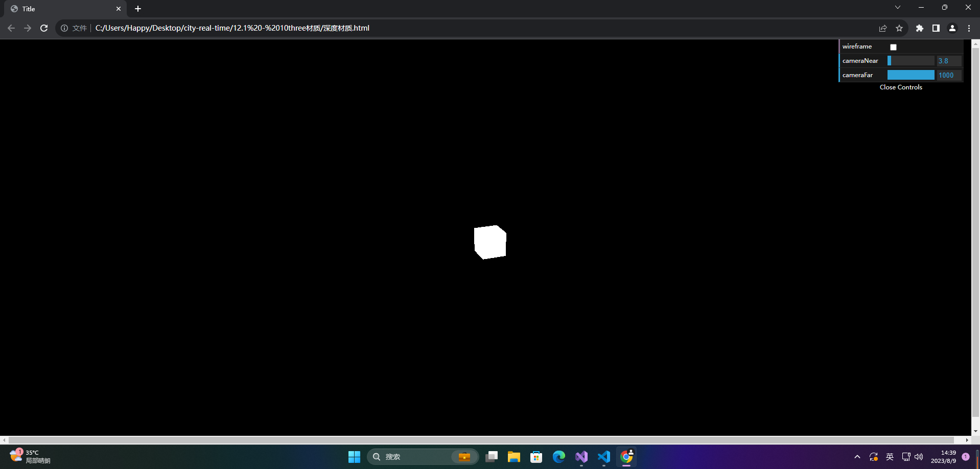The height and width of the screenshot is (469, 980).
Task: Open Microsoft Store from taskbar
Action: tap(536, 457)
